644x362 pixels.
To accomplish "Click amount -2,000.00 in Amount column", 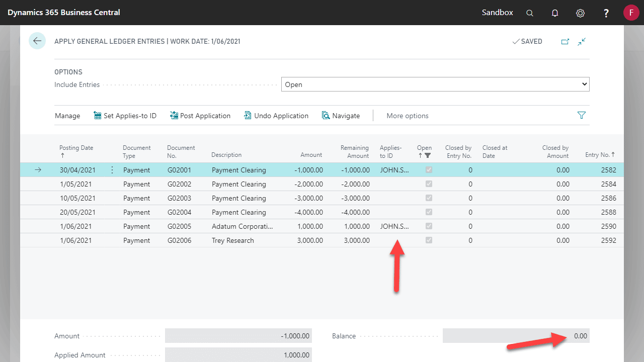I will pos(308,184).
